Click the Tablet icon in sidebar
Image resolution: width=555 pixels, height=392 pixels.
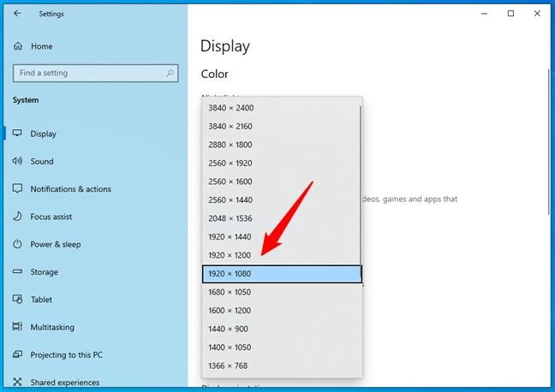pyautogui.click(x=17, y=299)
